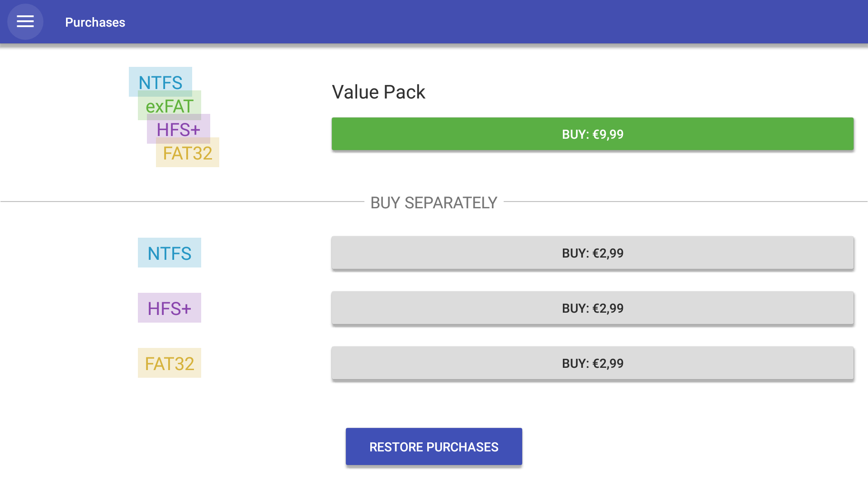Buy NTFS separately for €2,99
The height and width of the screenshot is (488, 868).
pyautogui.click(x=592, y=253)
